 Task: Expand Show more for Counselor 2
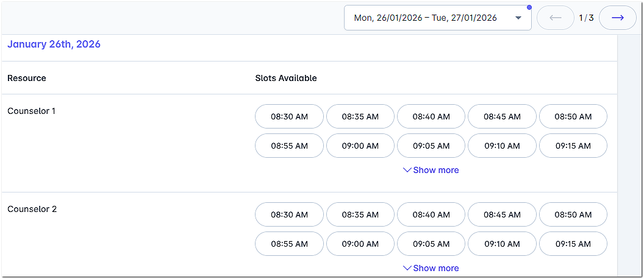coord(431,268)
